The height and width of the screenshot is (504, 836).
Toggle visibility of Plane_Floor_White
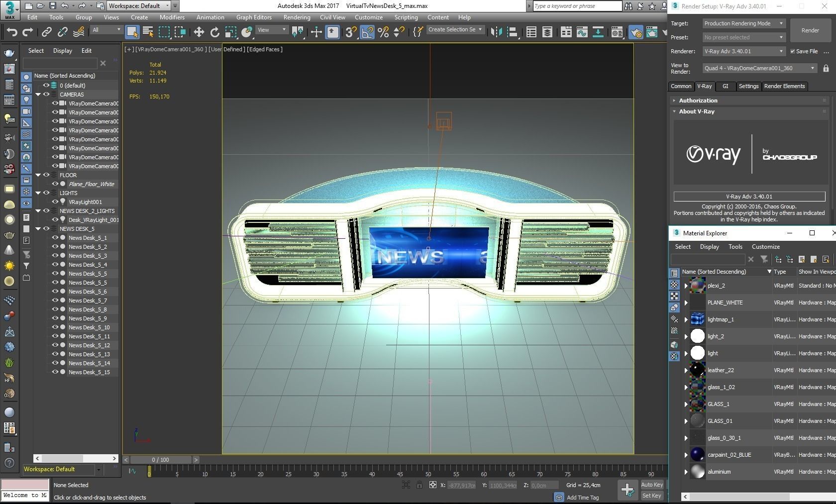[x=55, y=184]
